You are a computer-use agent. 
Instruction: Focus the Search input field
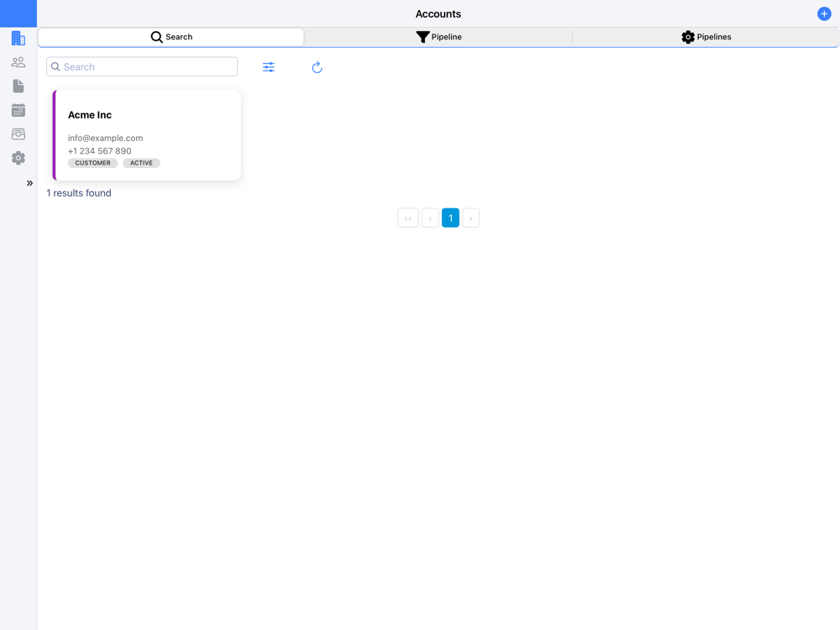click(x=142, y=66)
